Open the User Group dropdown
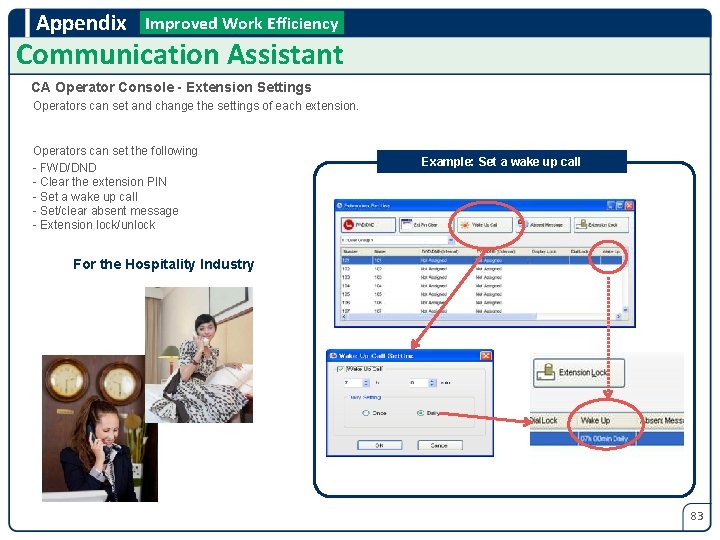 click(x=451, y=240)
